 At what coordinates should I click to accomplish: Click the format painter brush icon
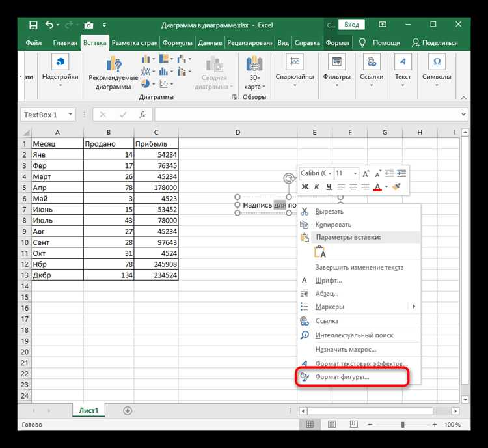tap(396, 187)
